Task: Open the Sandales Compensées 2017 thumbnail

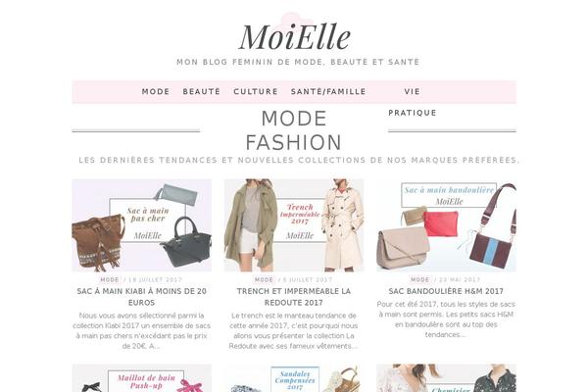Action: click(x=294, y=378)
